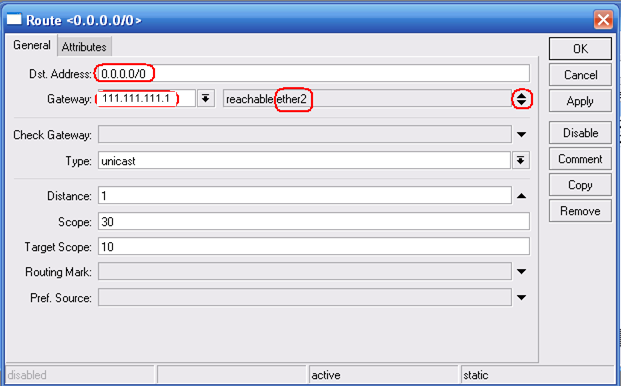Screen dimensions: 621x386
Task: Click the OK button
Action: coord(580,49)
